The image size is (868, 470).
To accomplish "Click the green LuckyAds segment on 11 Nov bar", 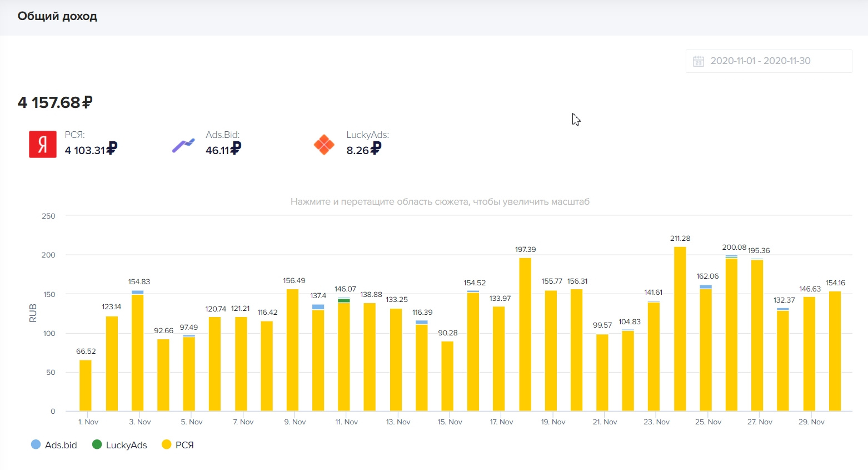I will [x=344, y=300].
